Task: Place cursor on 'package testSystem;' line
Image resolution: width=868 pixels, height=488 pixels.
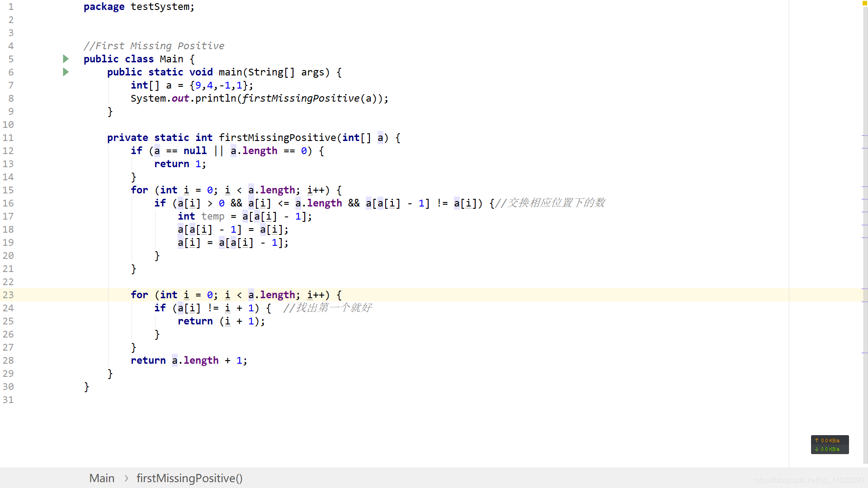Action: tap(139, 7)
